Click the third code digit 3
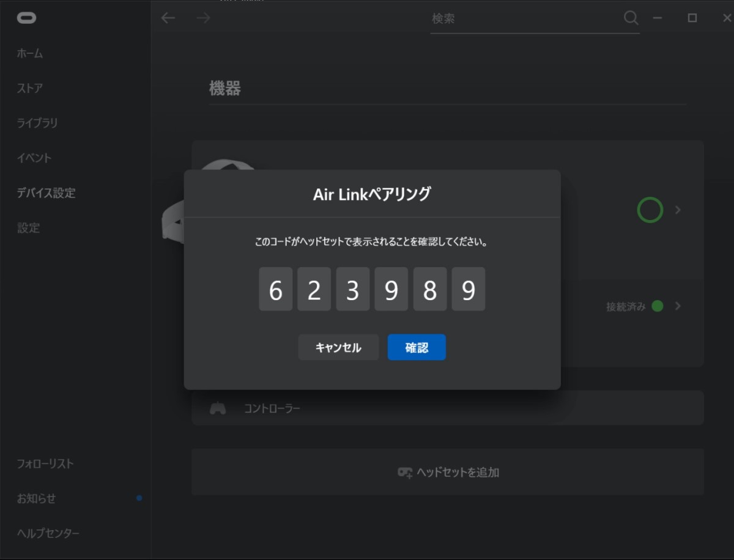734x560 pixels. click(x=353, y=289)
